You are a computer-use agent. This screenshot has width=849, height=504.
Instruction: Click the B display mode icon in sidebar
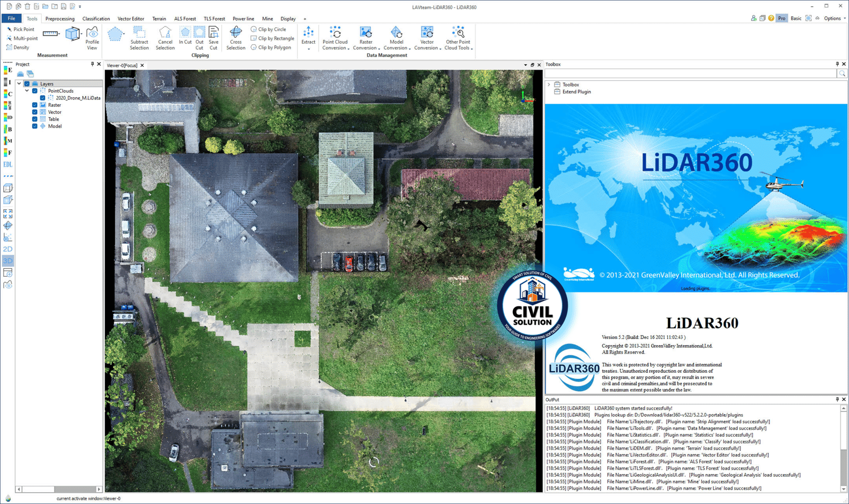tap(8, 130)
